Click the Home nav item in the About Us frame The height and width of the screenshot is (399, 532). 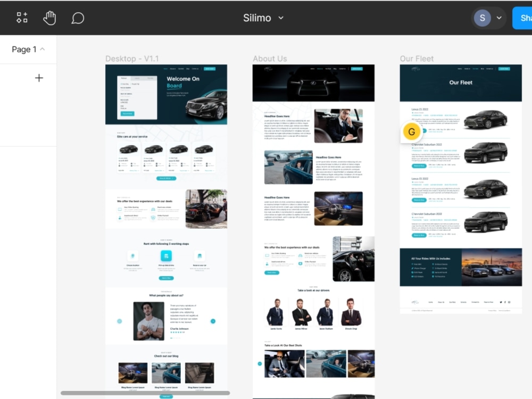312,69
